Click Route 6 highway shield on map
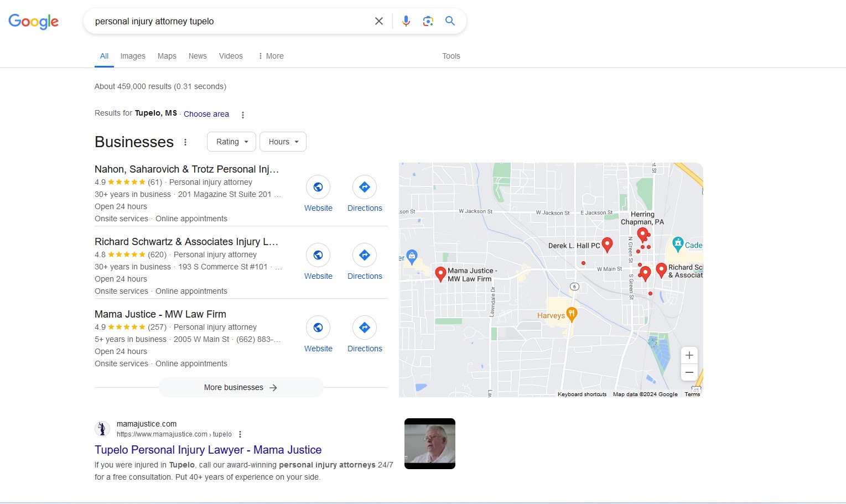The image size is (846, 504). point(574,287)
